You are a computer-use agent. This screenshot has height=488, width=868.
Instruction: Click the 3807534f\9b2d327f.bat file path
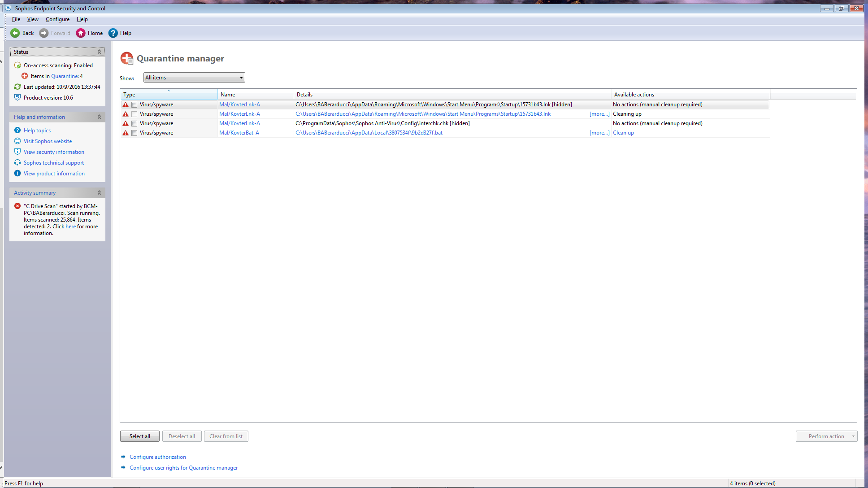point(369,133)
